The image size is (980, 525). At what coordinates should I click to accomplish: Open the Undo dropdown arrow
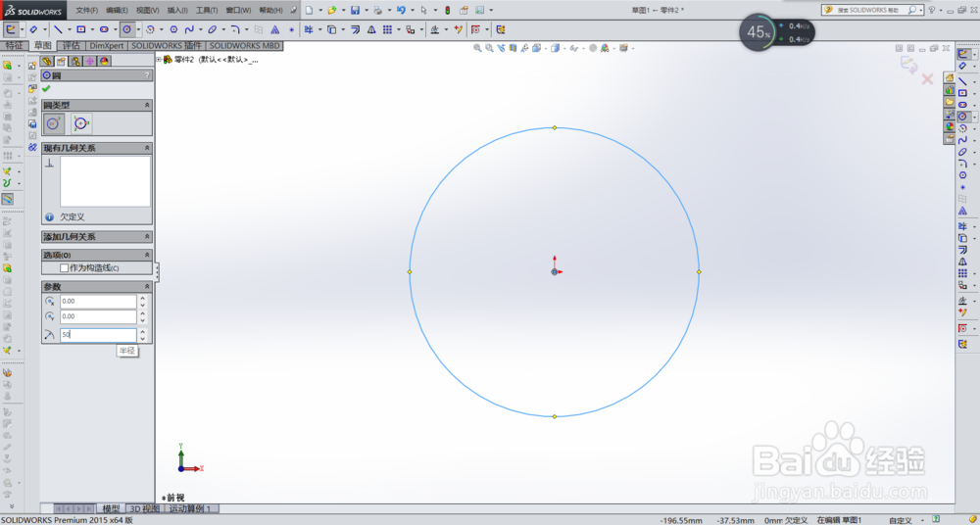(x=412, y=10)
